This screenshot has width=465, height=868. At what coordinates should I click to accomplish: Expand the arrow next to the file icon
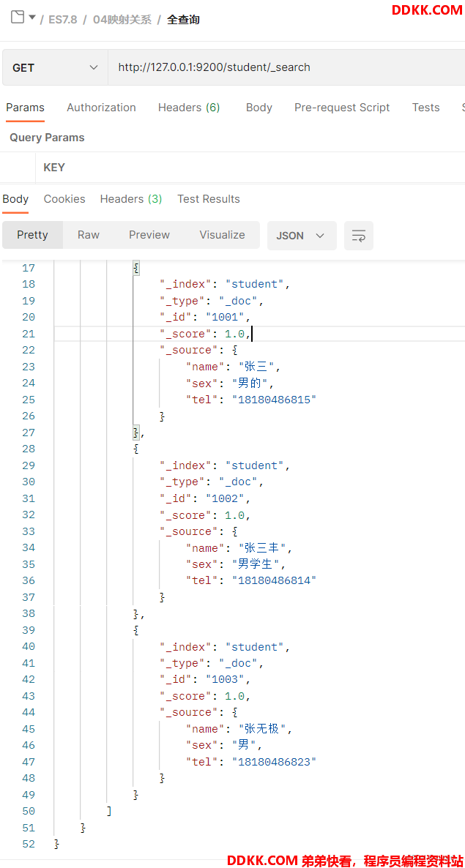point(32,18)
